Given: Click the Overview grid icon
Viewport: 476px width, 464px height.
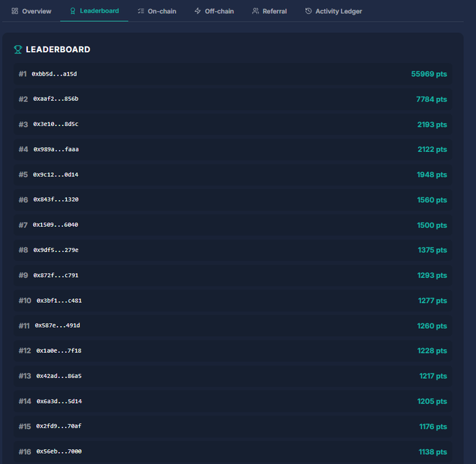Looking at the screenshot, I should 15,11.
